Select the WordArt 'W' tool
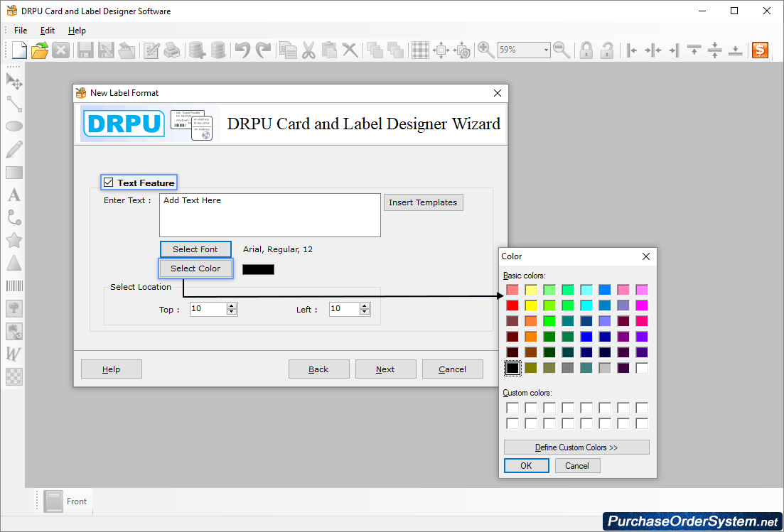 pyautogui.click(x=13, y=354)
